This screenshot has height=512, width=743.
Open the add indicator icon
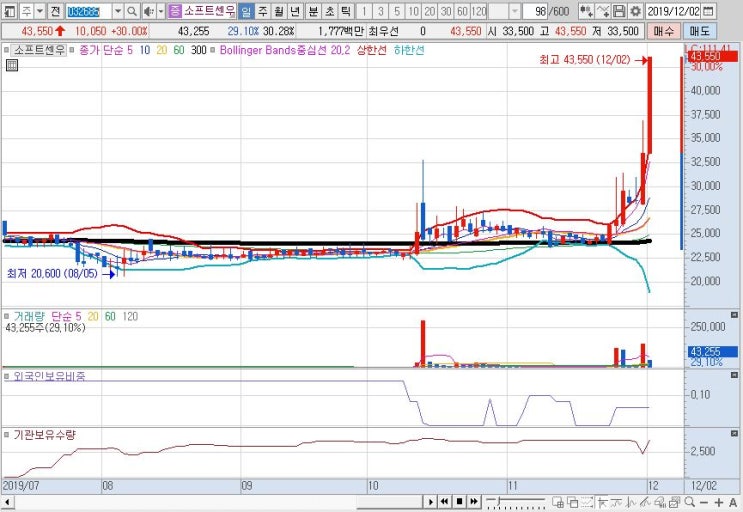pos(586,11)
